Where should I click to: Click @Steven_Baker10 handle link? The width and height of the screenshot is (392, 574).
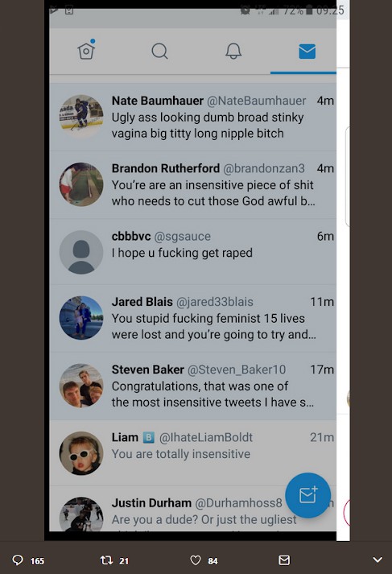[237, 370]
